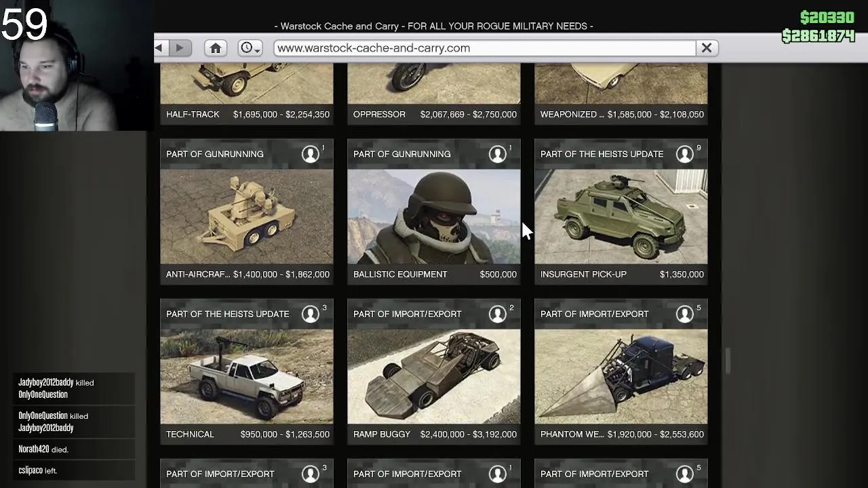Click the Ballistic Equipment $500,000 price
The height and width of the screenshot is (488, 868).
click(x=498, y=274)
